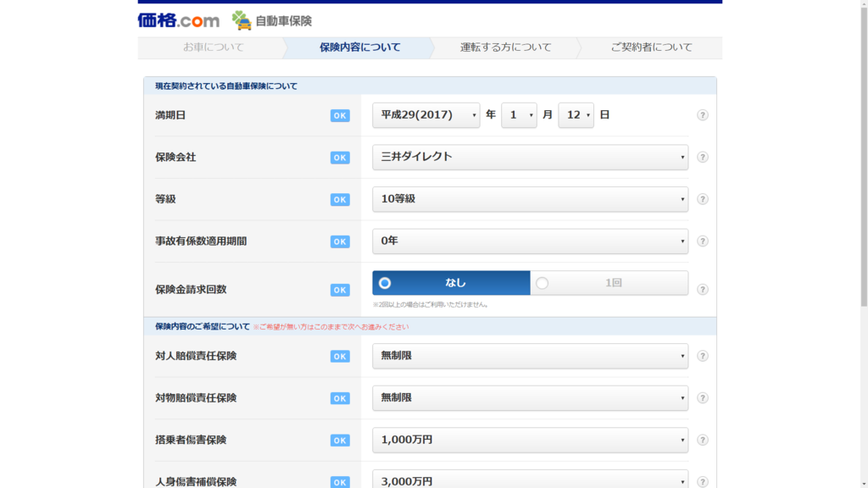Open 対人賠償責任保険 無制限 dropdown

(x=531, y=356)
